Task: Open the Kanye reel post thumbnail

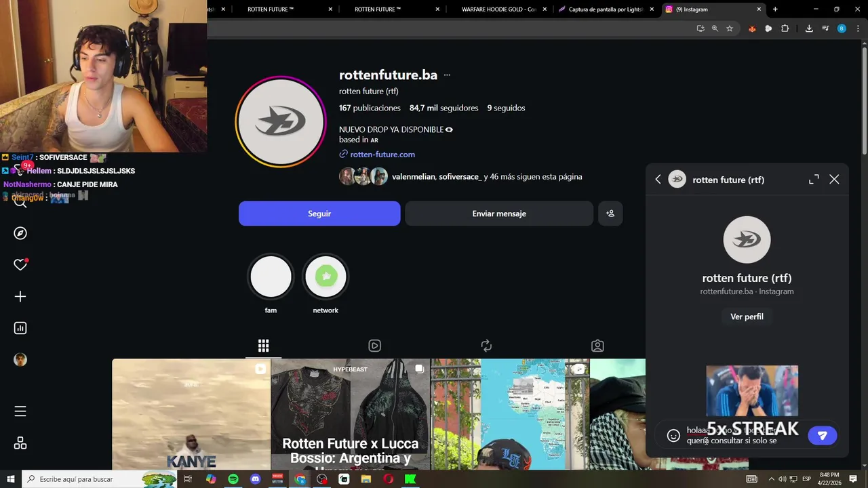Action: point(191,414)
